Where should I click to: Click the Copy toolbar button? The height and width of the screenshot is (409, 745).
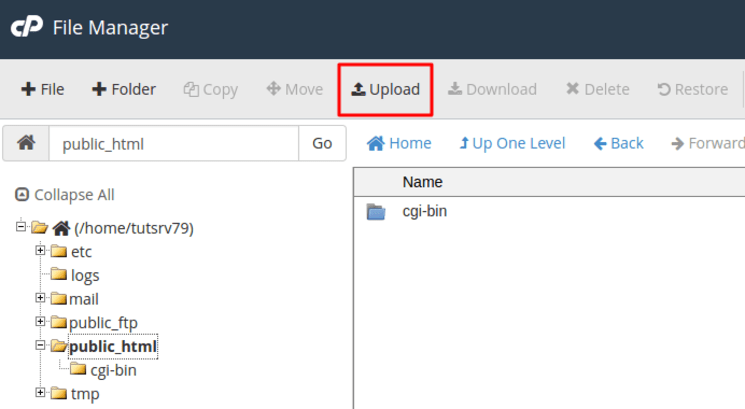[x=210, y=89]
